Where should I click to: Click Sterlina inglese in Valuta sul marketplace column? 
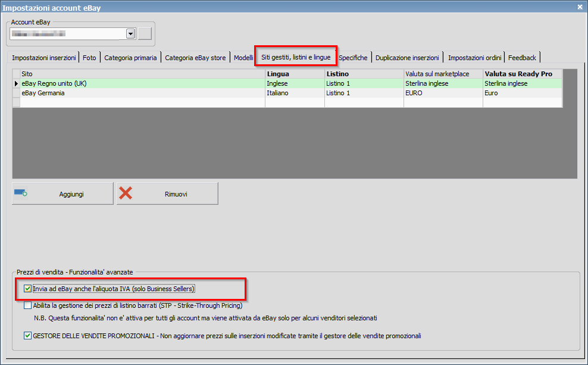coord(443,83)
